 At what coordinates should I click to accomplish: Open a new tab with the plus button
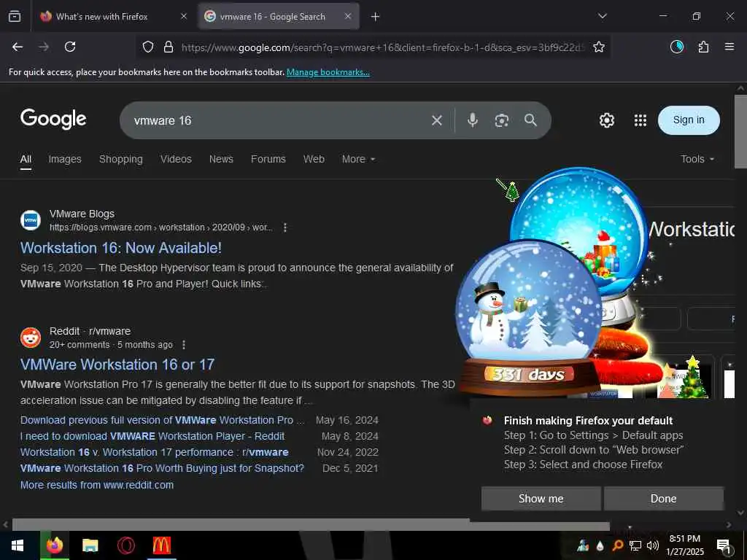coord(376,17)
